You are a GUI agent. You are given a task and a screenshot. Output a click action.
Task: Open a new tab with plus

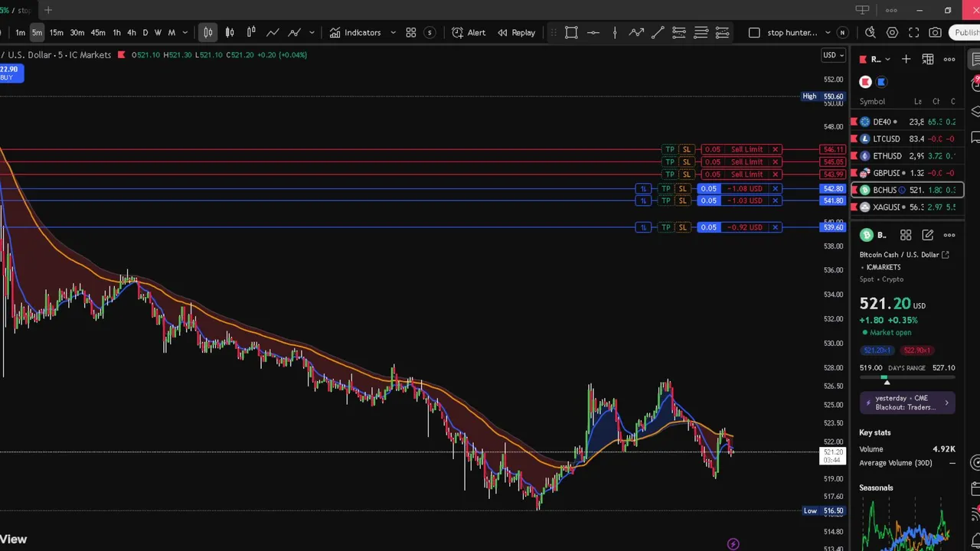pyautogui.click(x=48, y=10)
